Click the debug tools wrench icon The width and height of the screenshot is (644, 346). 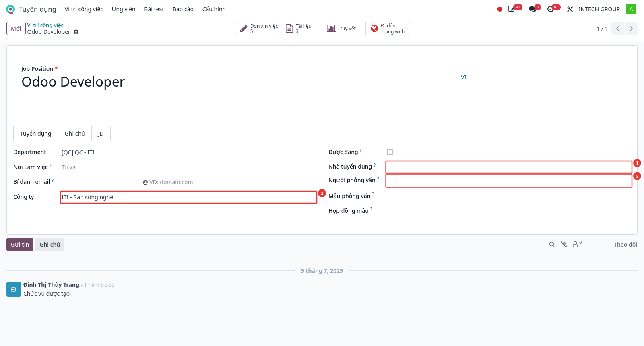[570, 9]
